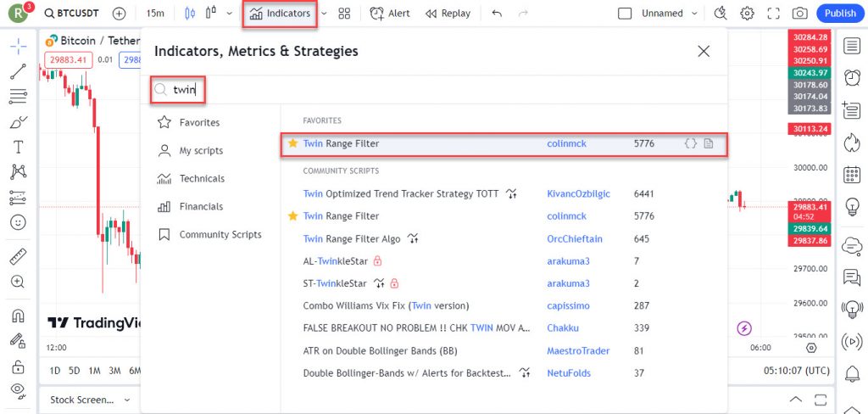Open chart settings gear
The height and width of the screenshot is (414, 868).
click(748, 14)
